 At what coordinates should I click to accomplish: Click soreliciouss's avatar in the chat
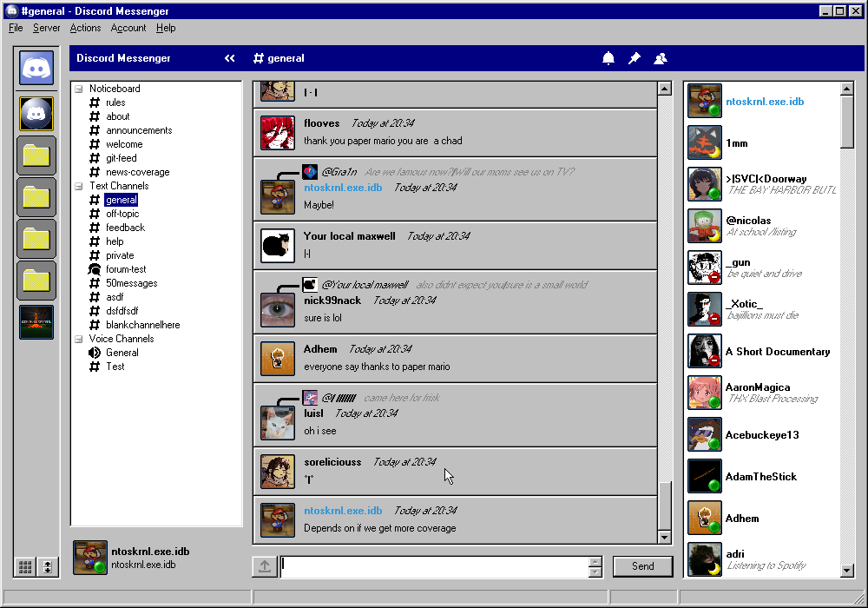coord(278,472)
